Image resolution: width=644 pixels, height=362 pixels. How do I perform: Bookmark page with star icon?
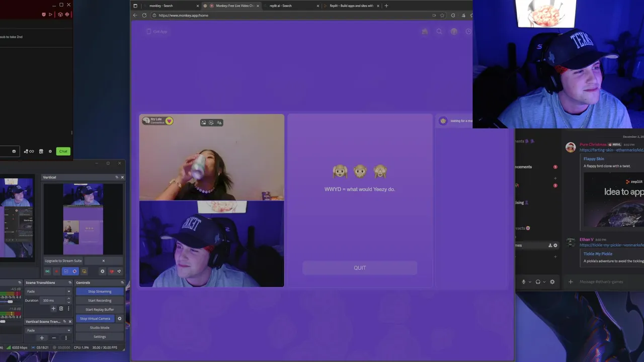442,15
